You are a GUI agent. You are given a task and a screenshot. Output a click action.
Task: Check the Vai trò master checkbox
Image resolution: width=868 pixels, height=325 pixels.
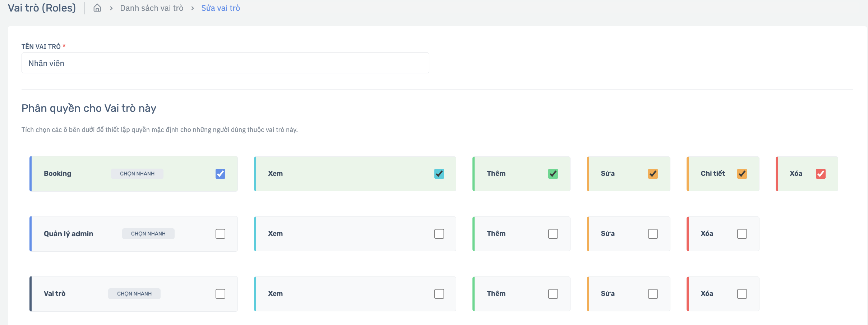click(x=220, y=294)
